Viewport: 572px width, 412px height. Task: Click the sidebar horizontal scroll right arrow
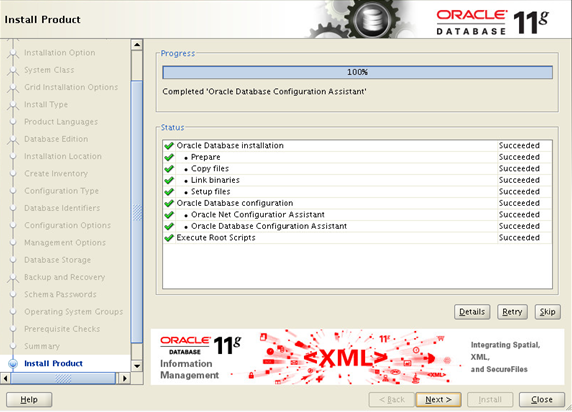pos(124,378)
